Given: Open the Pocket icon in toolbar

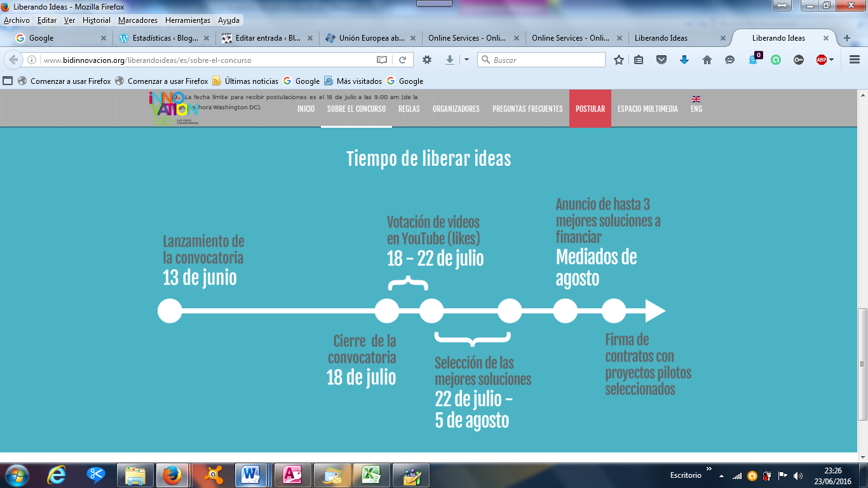Looking at the screenshot, I should (x=661, y=60).
